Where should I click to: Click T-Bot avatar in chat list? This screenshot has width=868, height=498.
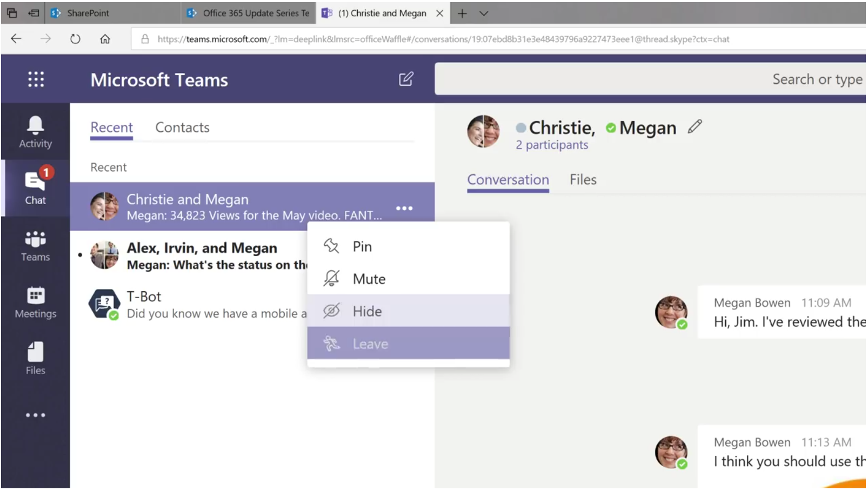[x=104, y=304]
